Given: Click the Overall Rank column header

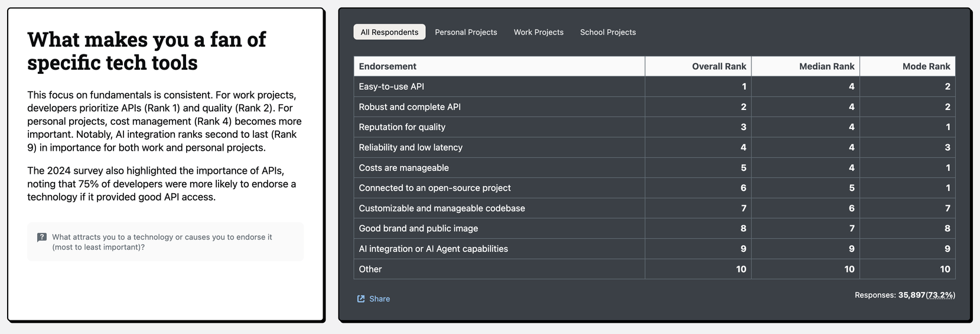Looking at the screenshot, I should tap(718, 66).
